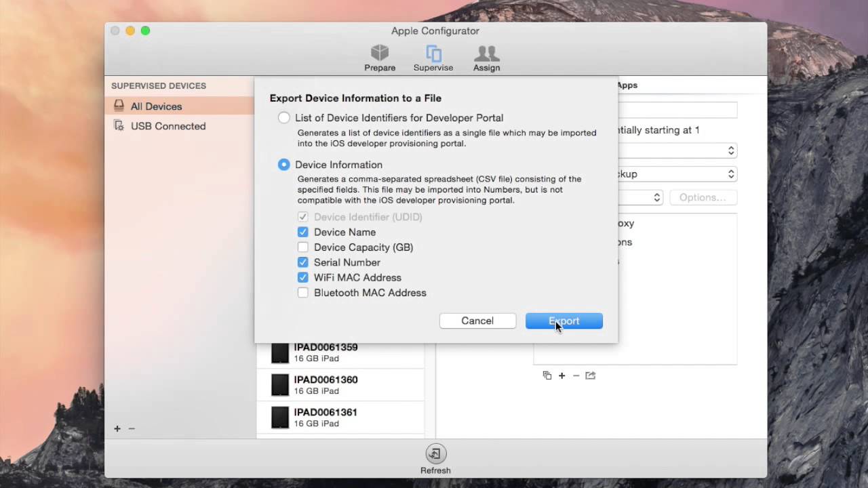Click the name input field

(x=677, y=110)
